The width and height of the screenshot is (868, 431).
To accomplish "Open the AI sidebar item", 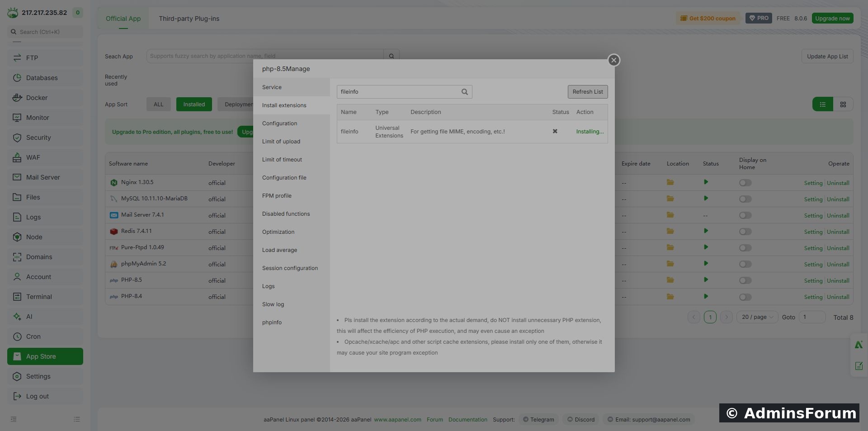I will pos(45,317).
